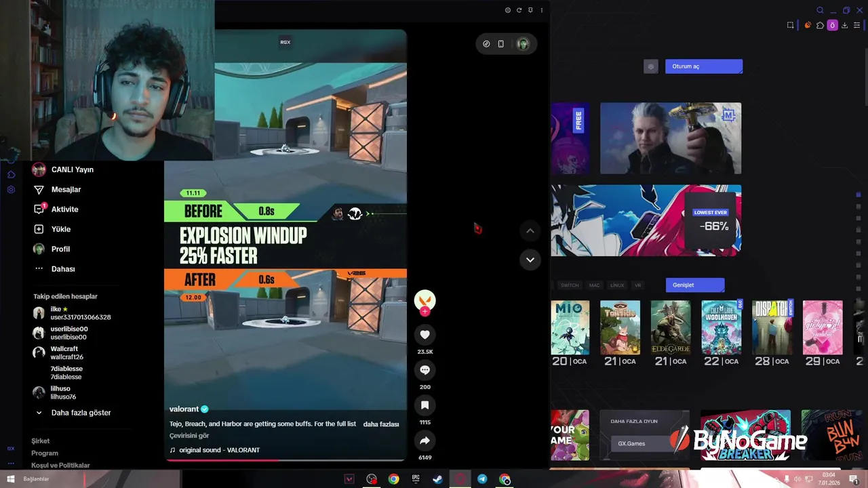Viewport: 868px width, 488px height.
Task: Open Windows Start menu
Action: 11,479
